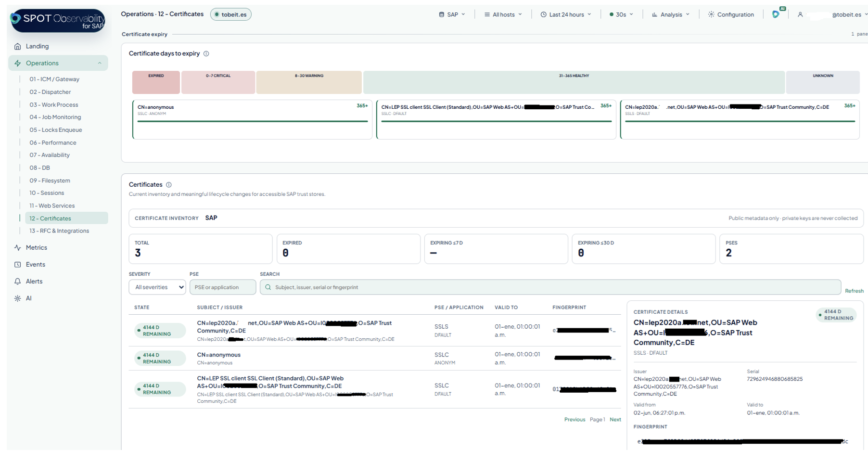The width and height of the screenshot is (868, 462).
Task: Open the Last 24 hours time range dropdown
Action: (x=566, y=14)
